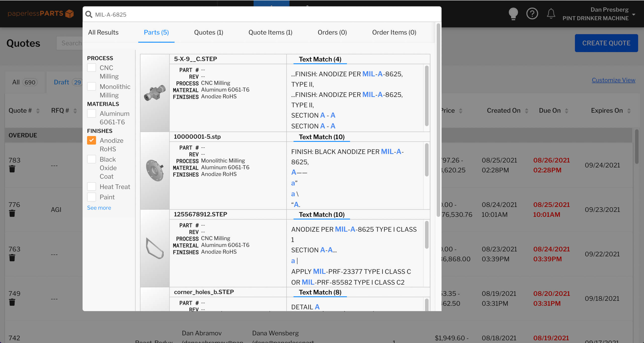Viewport: 644px width, 343px height.
Task: Open the help question mark icon
Action: pos(532,14)
